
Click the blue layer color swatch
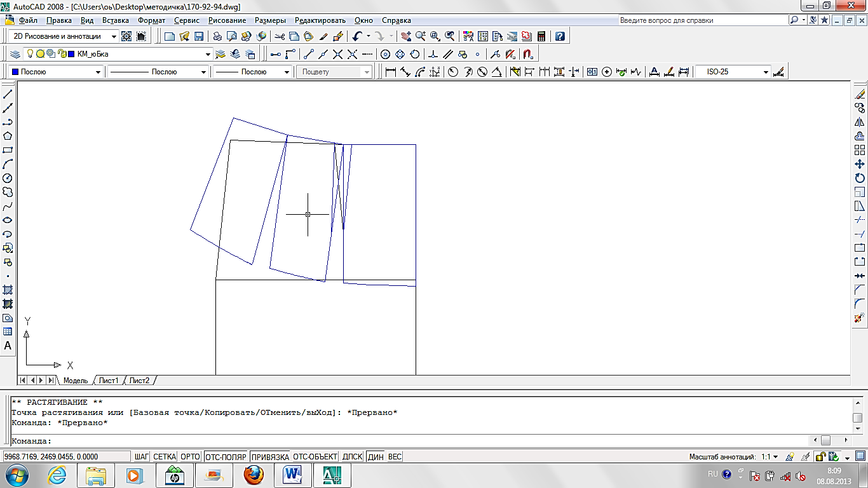pos(71,54)
